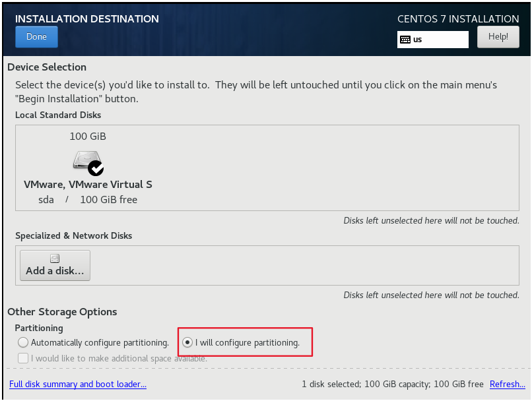This screenshot has width=532, height=401.
Task: Click the 100 GiB free text
Action: (108, 200)
